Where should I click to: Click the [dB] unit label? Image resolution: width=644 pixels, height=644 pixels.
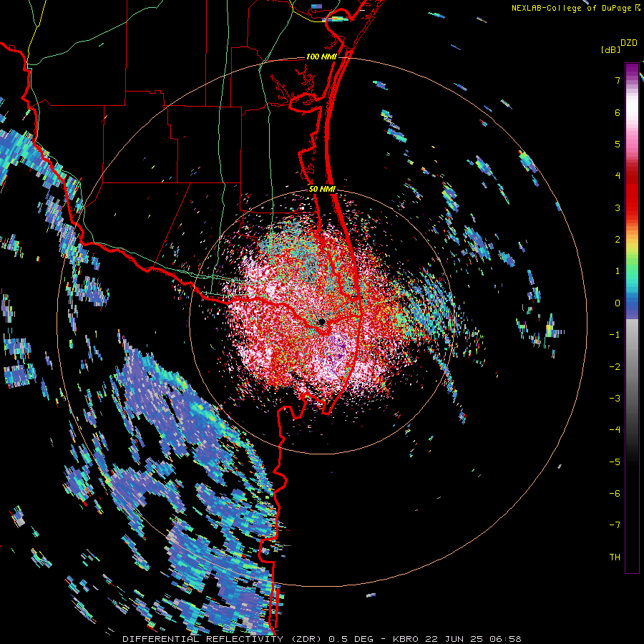tap(611, 49)
